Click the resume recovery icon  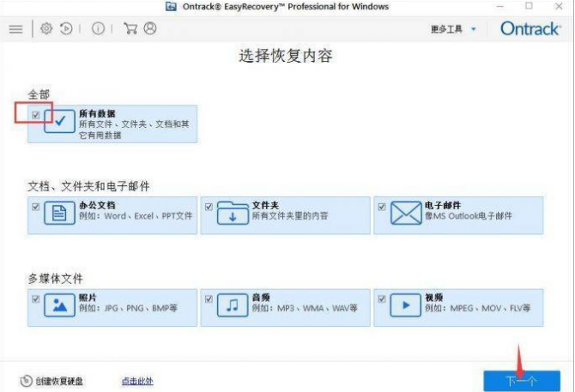pyautogui.click(x=66, y=28)
